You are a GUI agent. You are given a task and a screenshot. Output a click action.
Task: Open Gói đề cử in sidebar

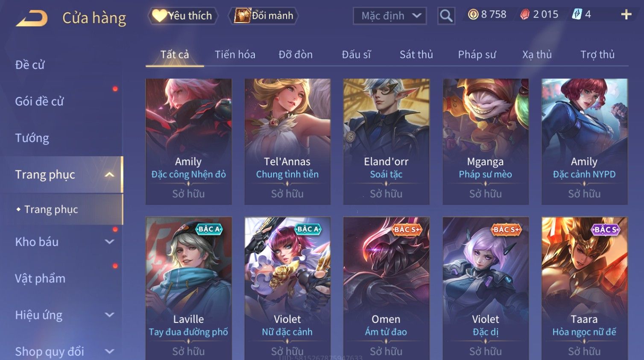39,101
